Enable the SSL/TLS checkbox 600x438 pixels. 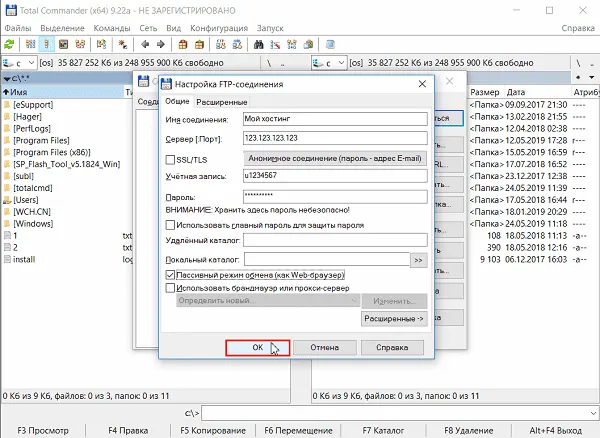click(x=170, y=160)
